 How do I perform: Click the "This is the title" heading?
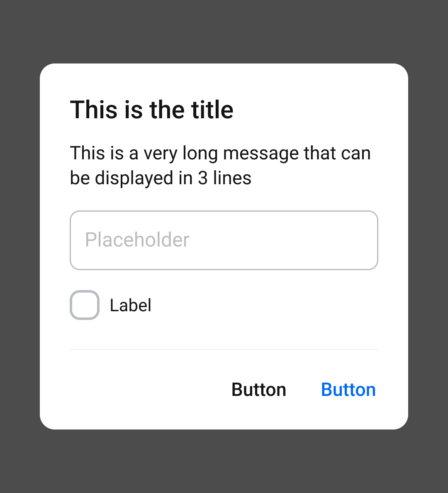152,110
